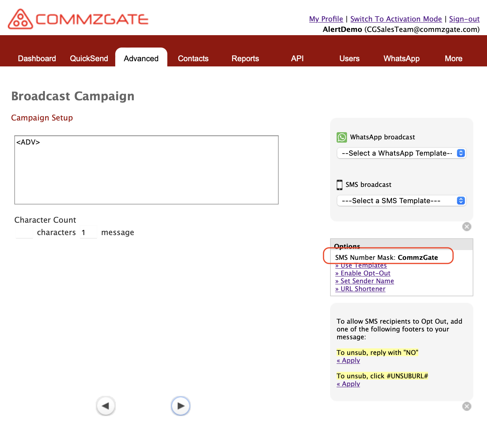Click inside the campaign message text area
This screenshot has width=487, height=448.
[146, 170]
